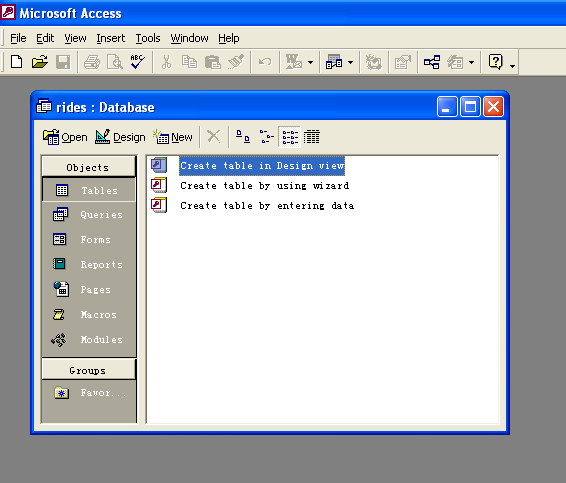
Task: Open the Relationships toolbar icon
Action: pos(432,62)
